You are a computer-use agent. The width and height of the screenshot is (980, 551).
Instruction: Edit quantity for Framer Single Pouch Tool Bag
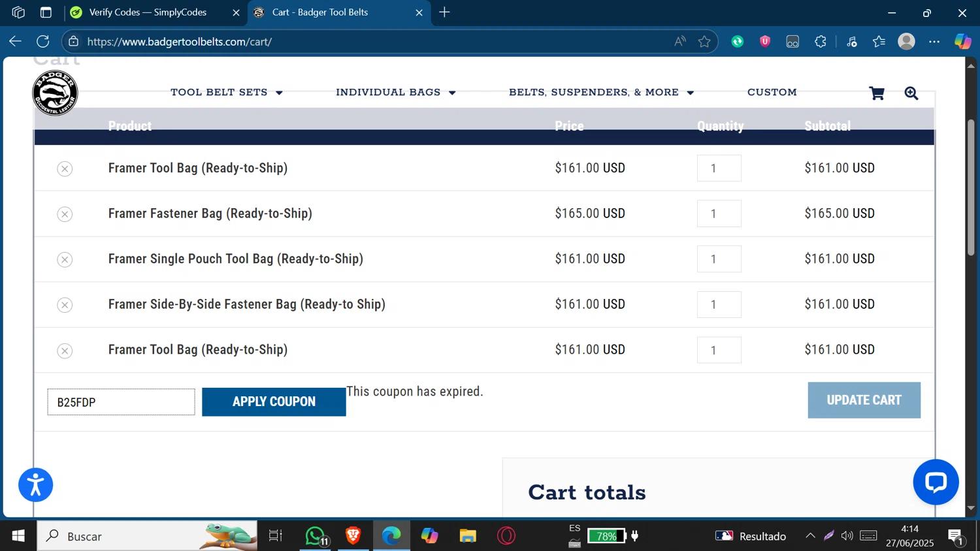click(719, 259)
